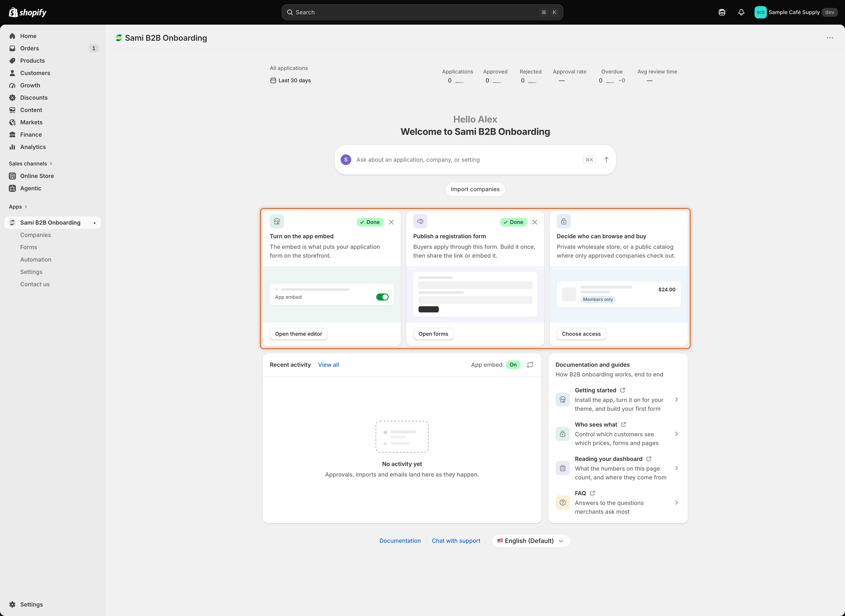
Task: Click the Who sees what lock icon
Action: [563, 434]
